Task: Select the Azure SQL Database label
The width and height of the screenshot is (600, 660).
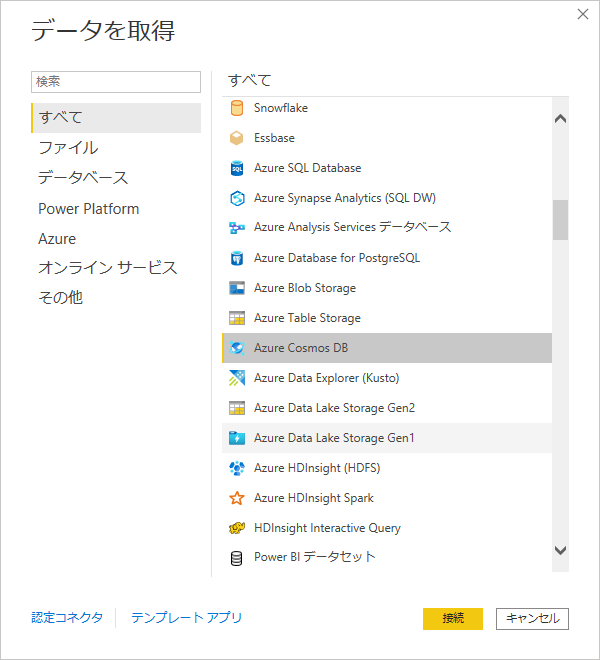Action: pyautogui.click(x=307, y=168)
